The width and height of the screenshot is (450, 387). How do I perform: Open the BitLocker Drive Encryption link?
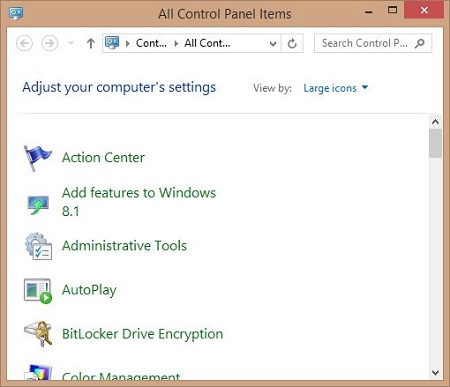[142, 334]
